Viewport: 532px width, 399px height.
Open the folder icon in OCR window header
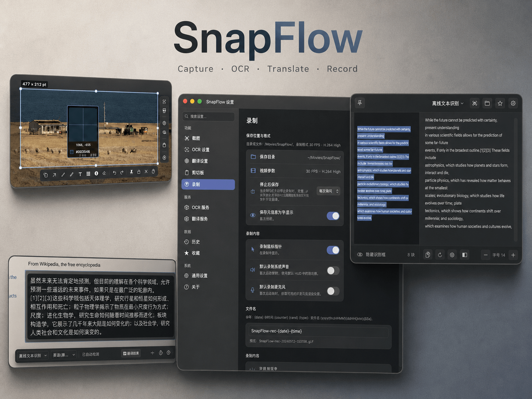tap(487, 103)
